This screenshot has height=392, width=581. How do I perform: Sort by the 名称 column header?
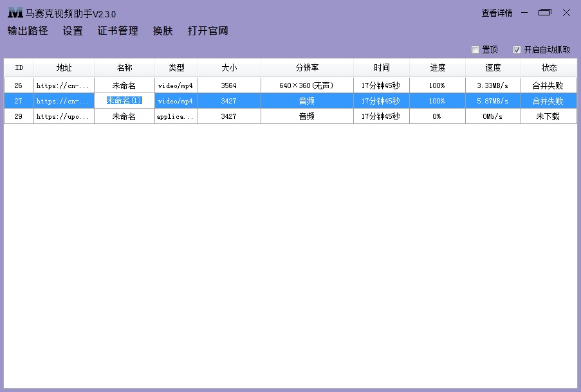tap(125, 67)
